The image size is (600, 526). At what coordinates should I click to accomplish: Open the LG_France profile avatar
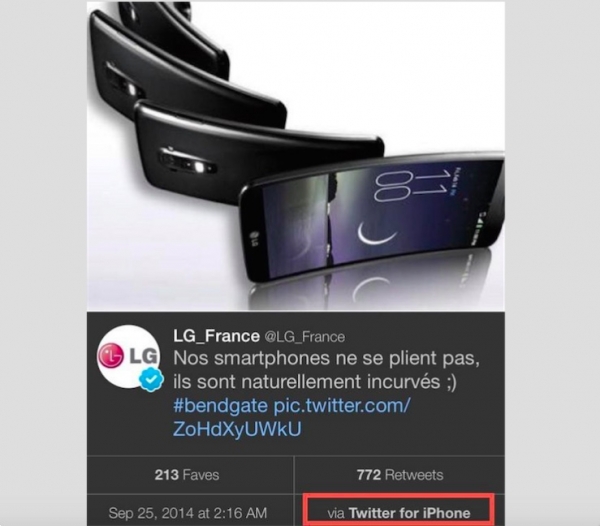[129, 357]
